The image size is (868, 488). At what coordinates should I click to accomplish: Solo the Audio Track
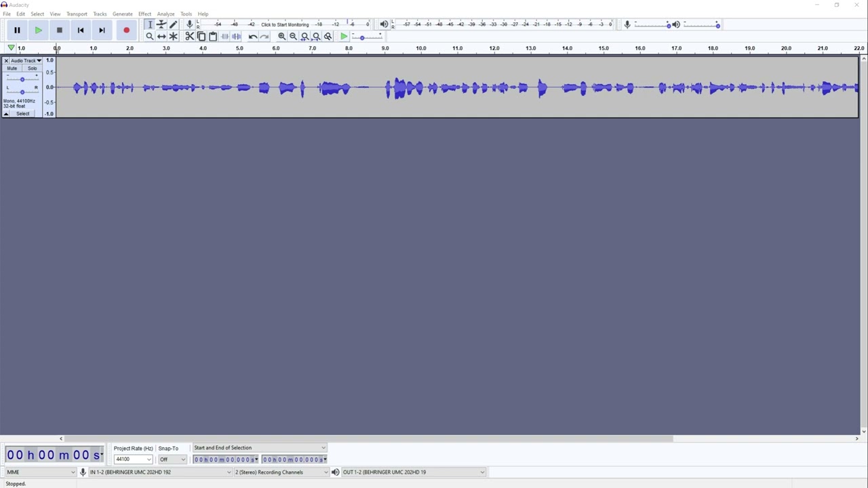[x=32, y=68]
